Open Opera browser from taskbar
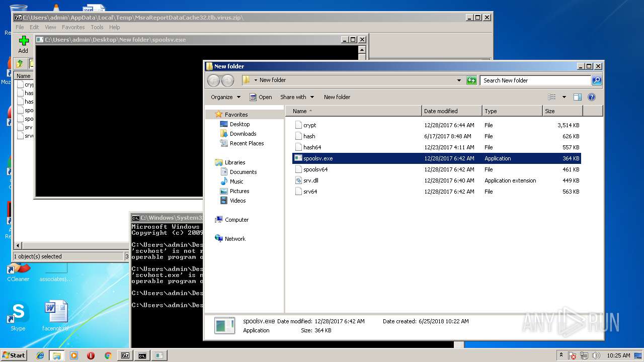The height and width of the screenshot is (362, 644). [x=91, y=355]
